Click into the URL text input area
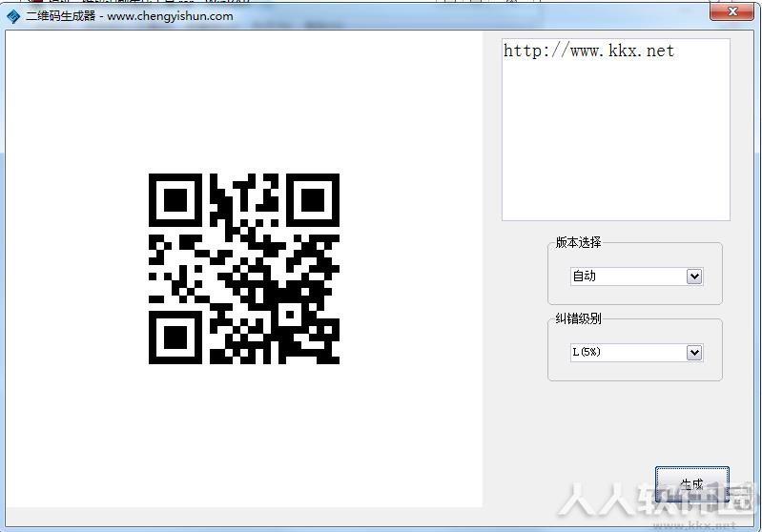The height and width of the screenshot is (532, 762). [616, 130]
